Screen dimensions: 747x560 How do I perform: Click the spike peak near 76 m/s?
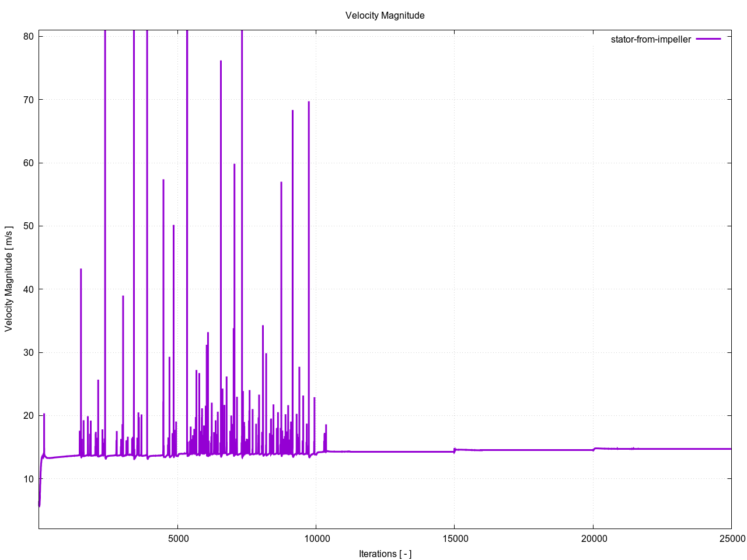[x=221, y=61]
